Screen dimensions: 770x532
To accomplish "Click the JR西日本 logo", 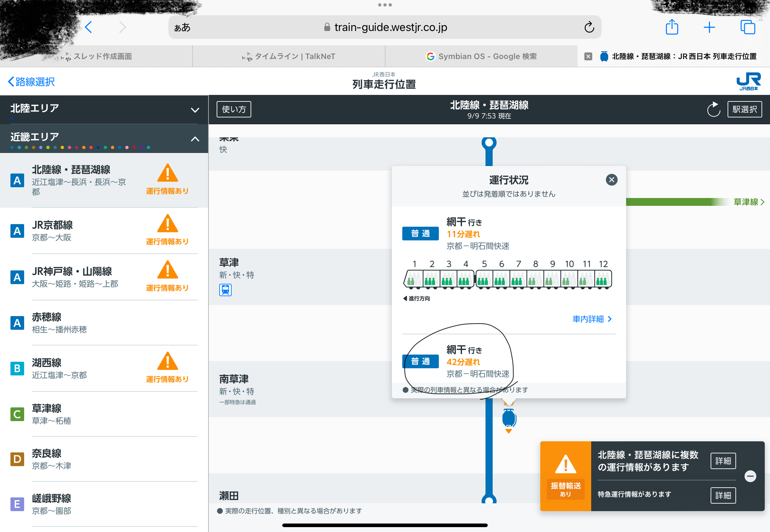I will coord(749,81).
